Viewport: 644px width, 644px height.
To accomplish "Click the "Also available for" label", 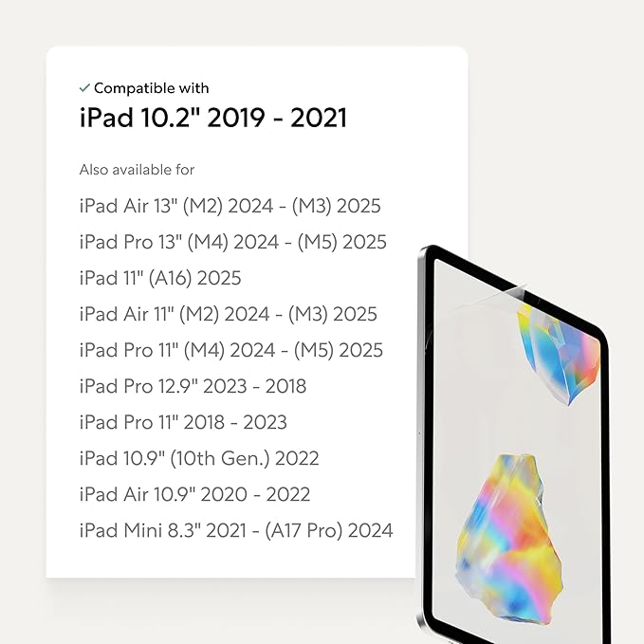I will pyautogui.click(x=137, y=170).
